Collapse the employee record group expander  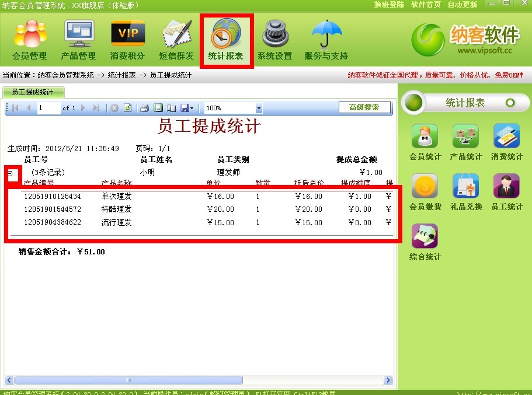click(11, 173)
